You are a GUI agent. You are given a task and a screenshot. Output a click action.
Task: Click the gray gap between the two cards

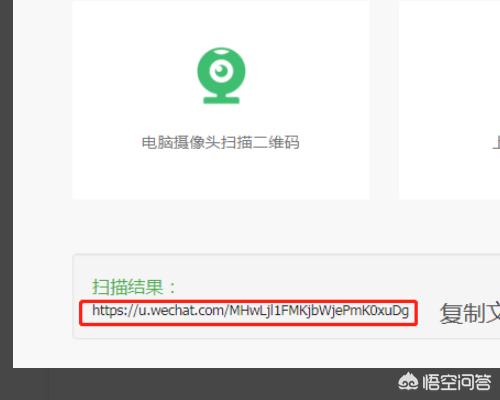[x=384, y=100]
